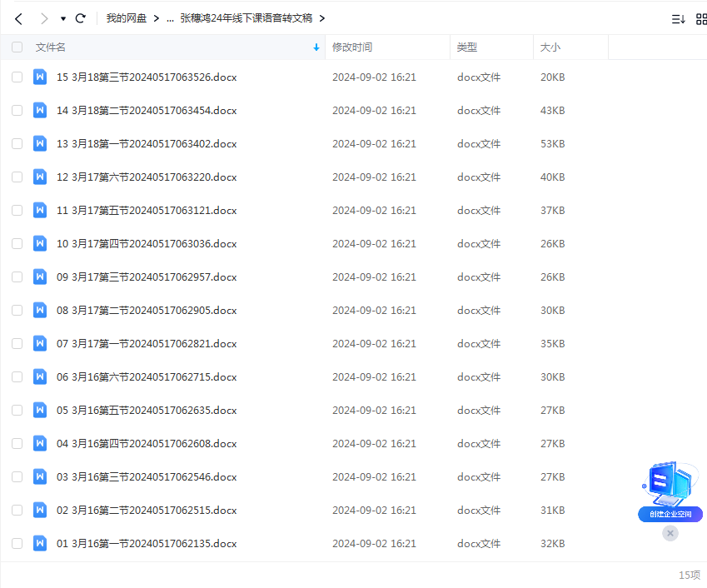Viewport: 707px width, 588px height.
Task: Sort by 文件名 column header
Action: point(51,47)
